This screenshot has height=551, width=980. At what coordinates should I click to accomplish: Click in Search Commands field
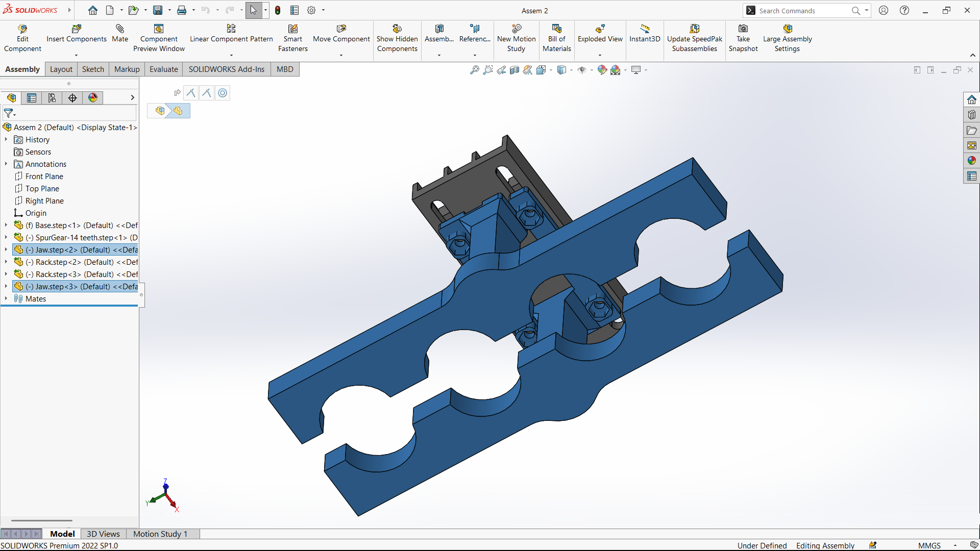coord(804,11)
